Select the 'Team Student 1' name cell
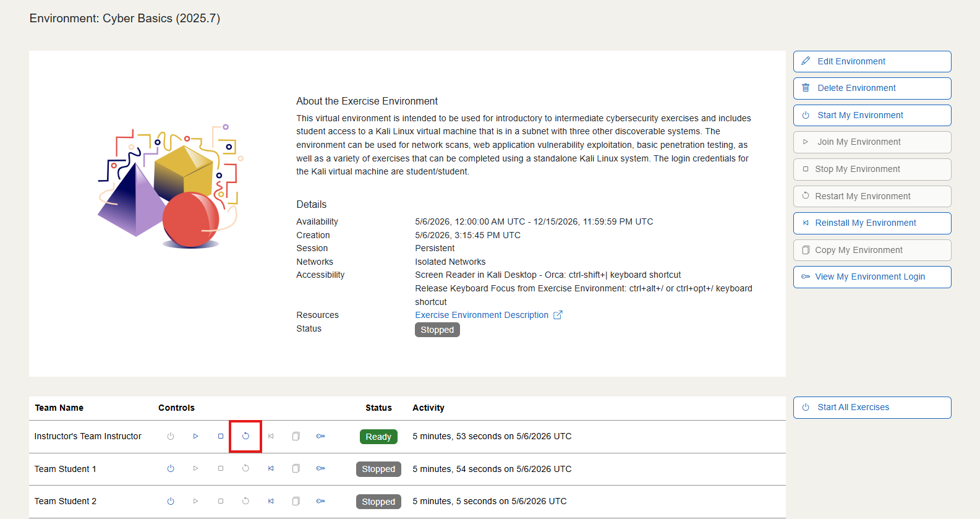 [x=66, y=469]
